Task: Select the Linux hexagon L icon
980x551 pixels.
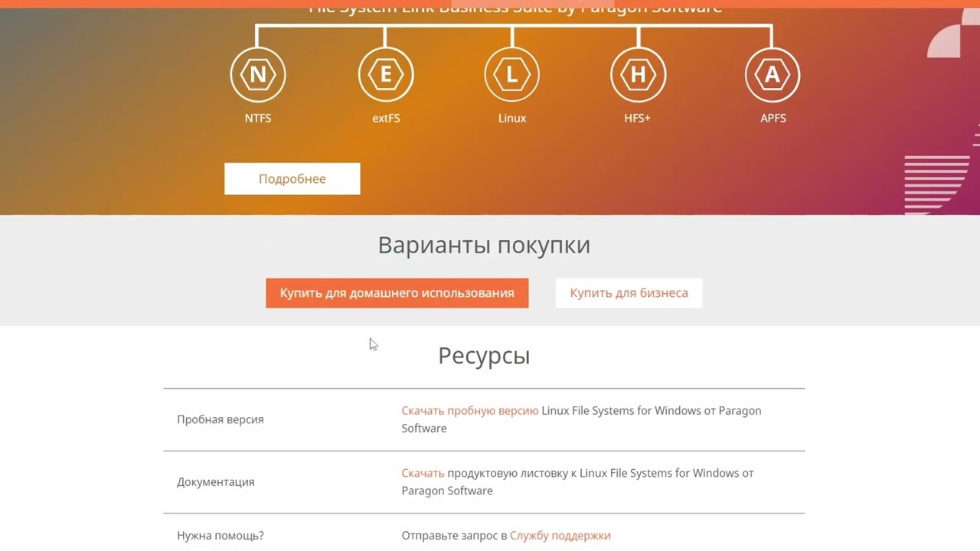Action: pyautogui.click(x=512, y=74)
